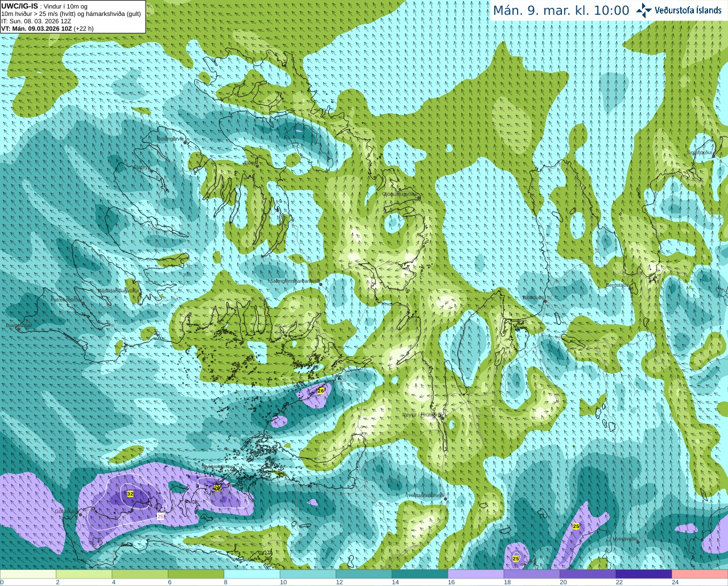Select the 18–20 m/s medium purple legend swatch
728x586 pixels.
[532, 574]
